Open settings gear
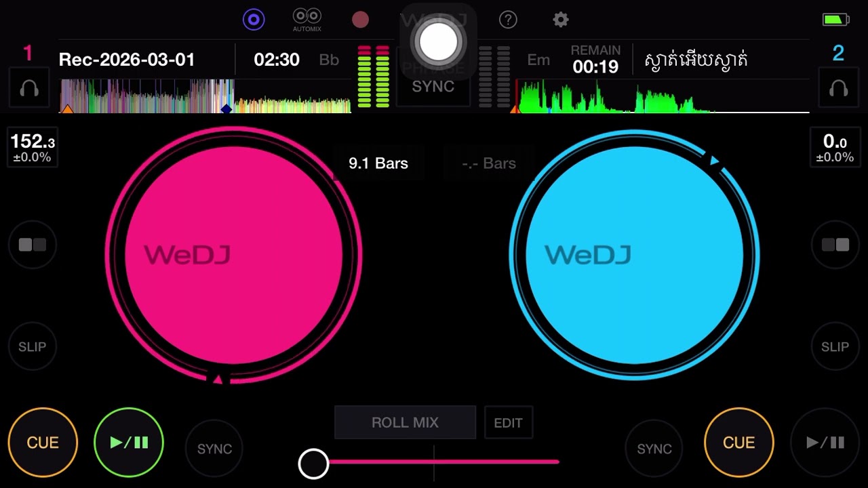Screen dimensions: 868x488 click(560, 20)
